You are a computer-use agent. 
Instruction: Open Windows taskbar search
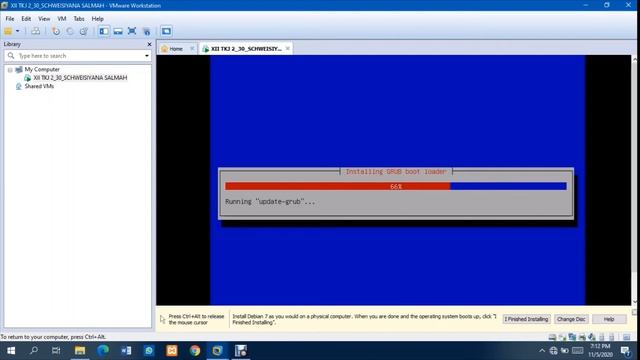[34, 351]
